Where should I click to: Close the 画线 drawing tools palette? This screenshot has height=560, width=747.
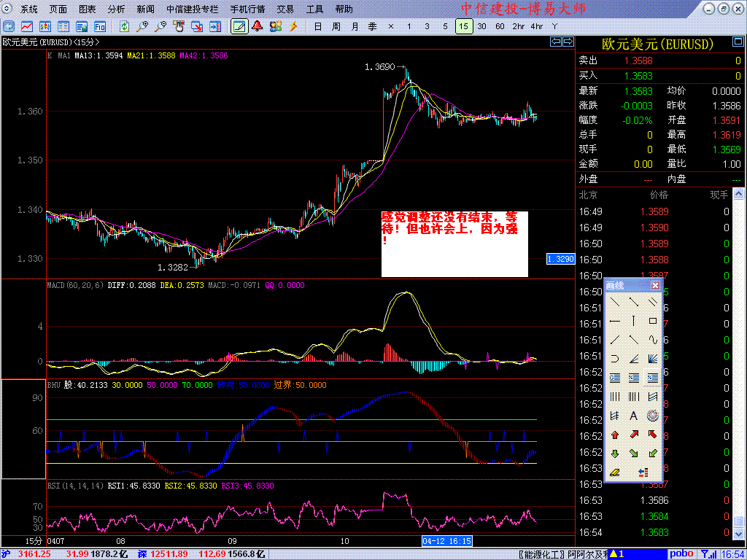pos(655,285)
